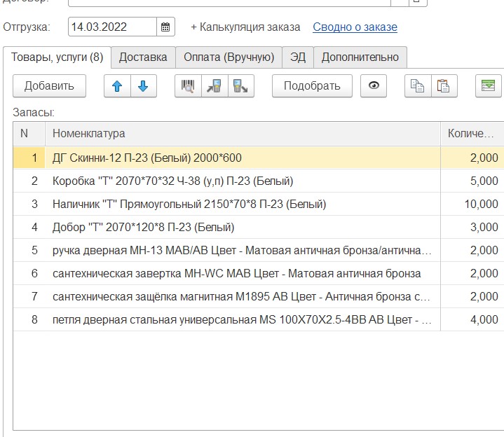The image size is (504, 437).
Task: Move selected row down with blue arrow
Action: [143, 86]
